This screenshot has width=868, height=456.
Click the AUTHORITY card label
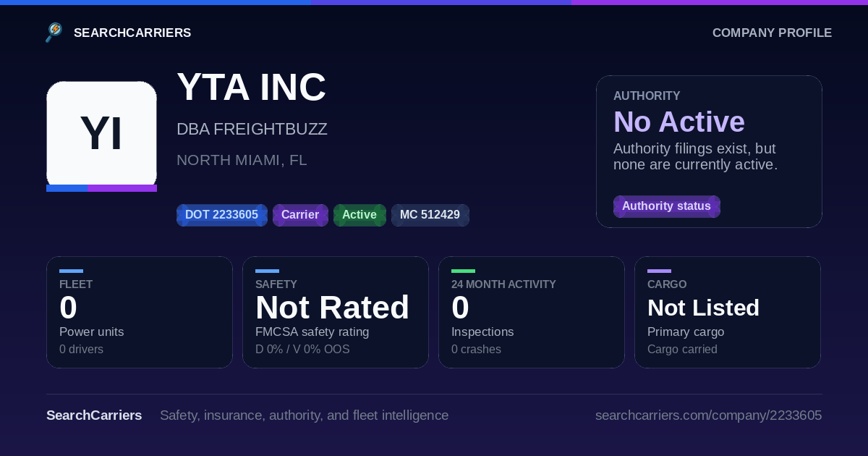coord(647,96)
